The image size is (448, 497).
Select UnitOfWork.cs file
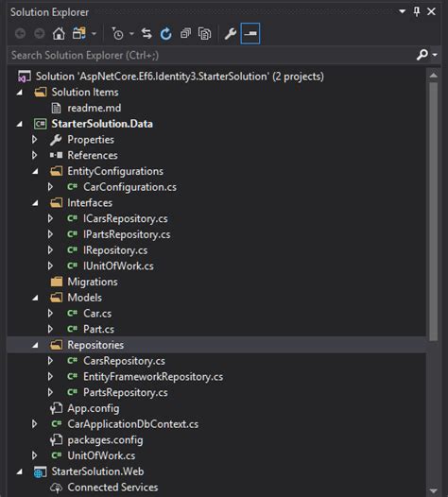coord(101,455)
